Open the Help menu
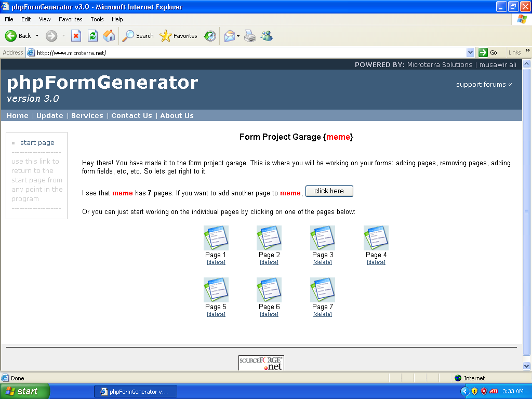Viewport: 532px width, 399px height. coord(117,19)
